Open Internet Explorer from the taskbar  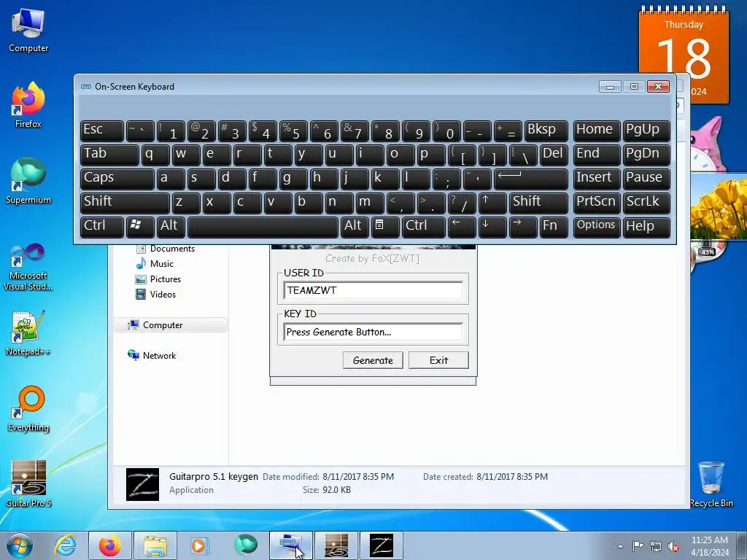[x=65, y=545]
